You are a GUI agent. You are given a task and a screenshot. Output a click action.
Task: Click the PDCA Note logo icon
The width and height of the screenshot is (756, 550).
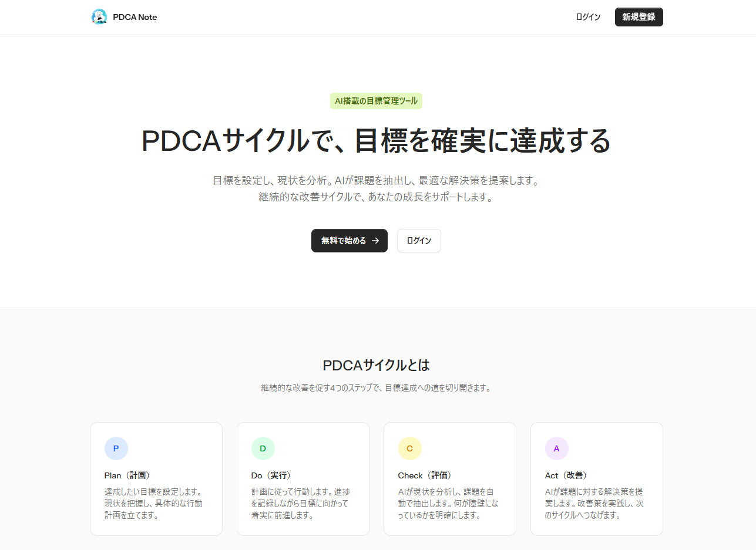coord(99,17)
